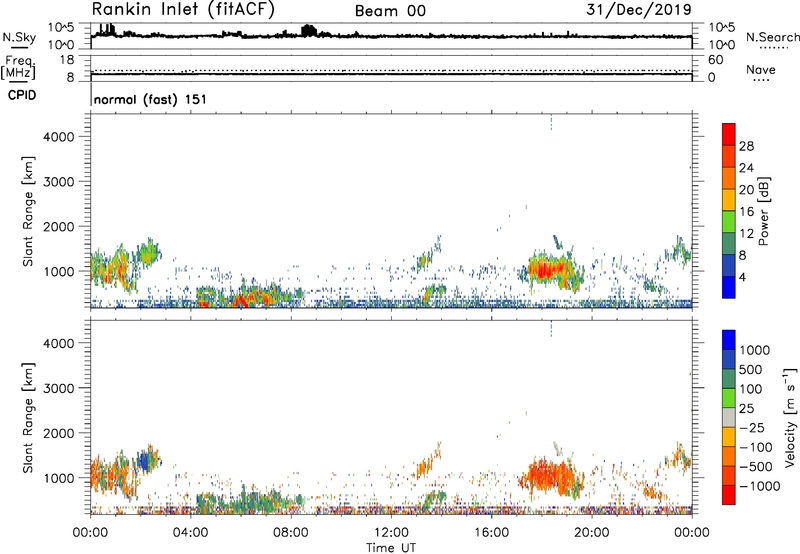Click the 'N.Sky' axis label
This screenshot has height=554, width=800.
(x=19, y=37)
